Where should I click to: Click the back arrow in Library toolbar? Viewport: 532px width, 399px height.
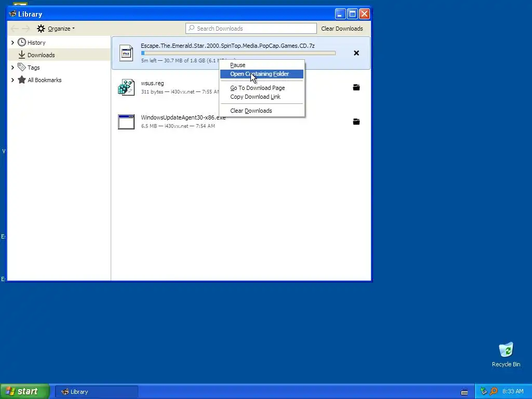[14, 29]
